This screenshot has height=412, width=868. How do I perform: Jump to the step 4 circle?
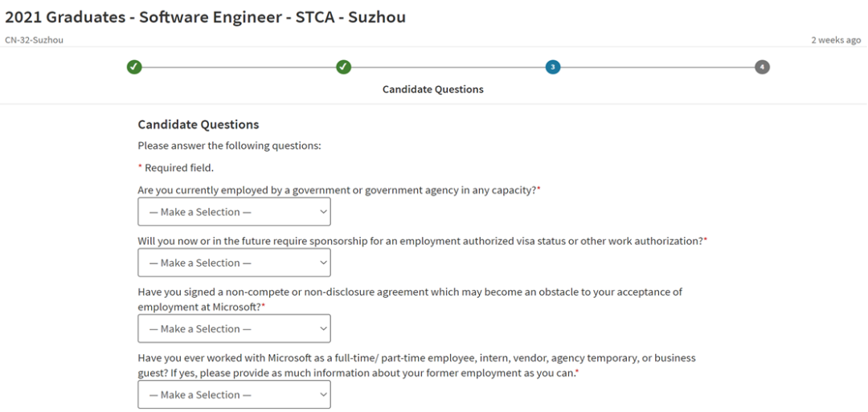[762, 67]
